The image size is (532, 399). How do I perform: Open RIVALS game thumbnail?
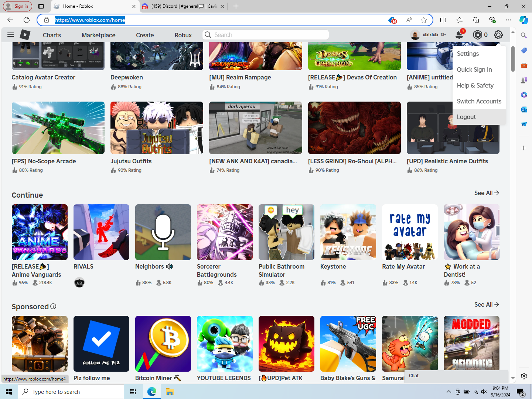click(101, 232)
